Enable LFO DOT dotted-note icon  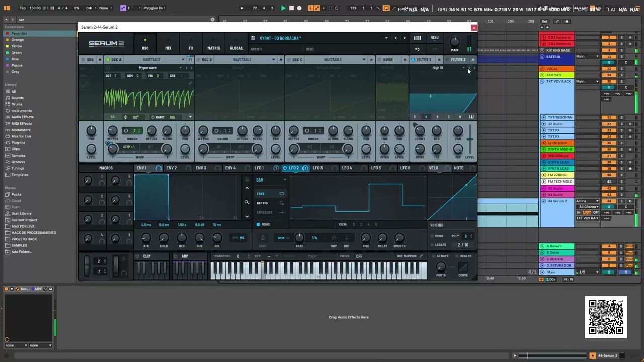coord(347,238)
